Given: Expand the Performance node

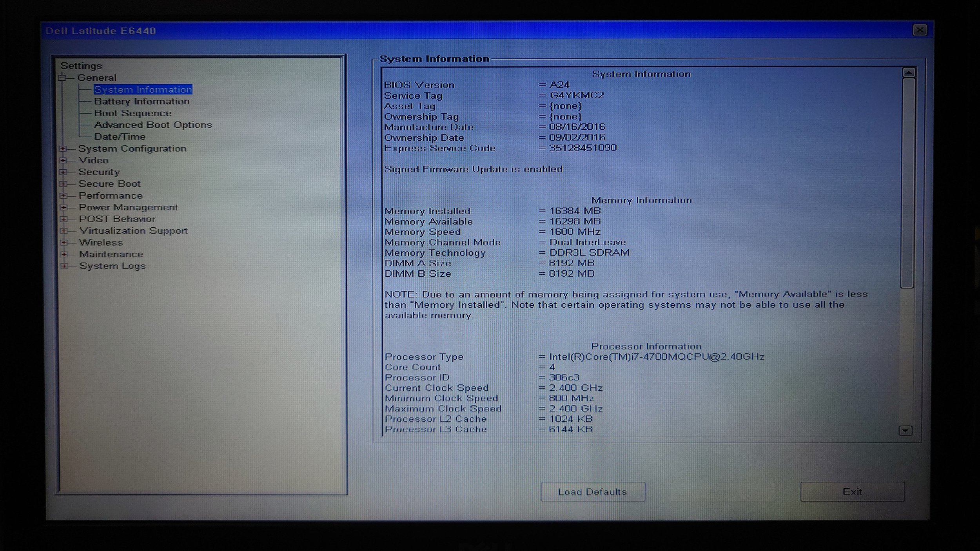Looking at the screenshot, I should tap(64, 196).
